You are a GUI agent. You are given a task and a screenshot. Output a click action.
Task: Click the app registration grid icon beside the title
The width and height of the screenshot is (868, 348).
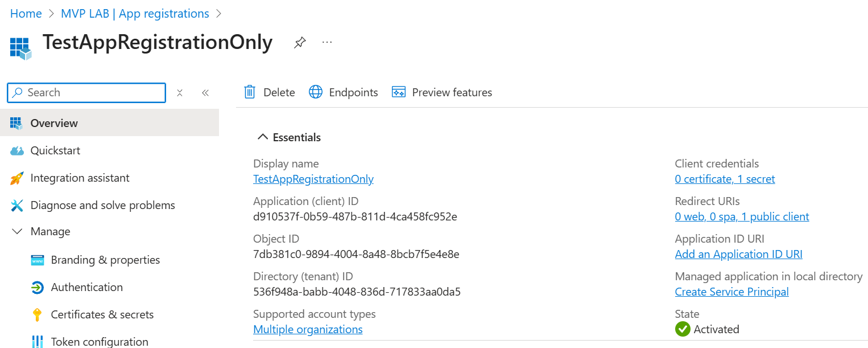pyautogui.click(x=20, y=48)
